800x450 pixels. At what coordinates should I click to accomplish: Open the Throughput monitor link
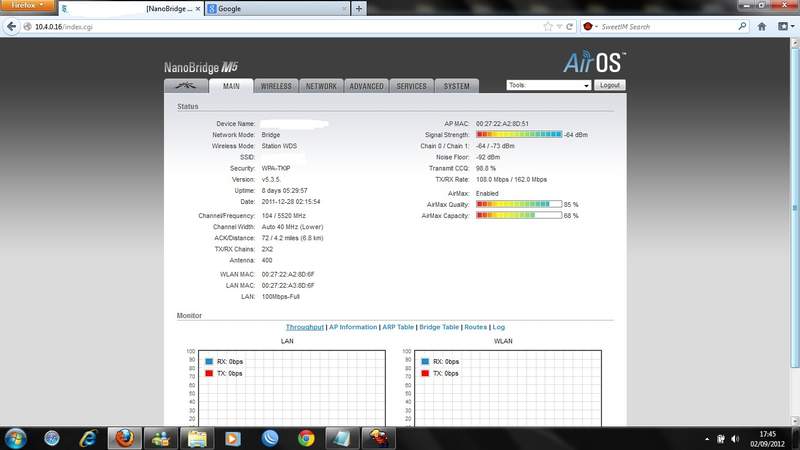point(305,327)
